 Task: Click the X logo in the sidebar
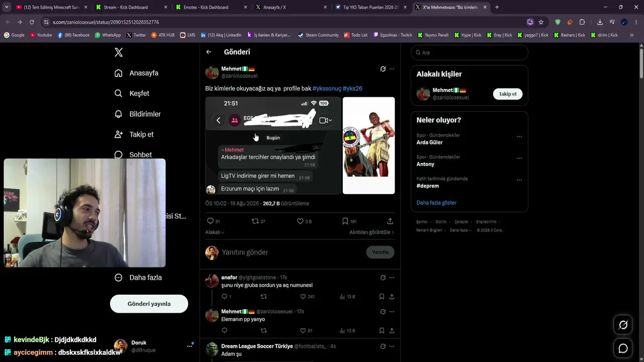click(119, 52)
